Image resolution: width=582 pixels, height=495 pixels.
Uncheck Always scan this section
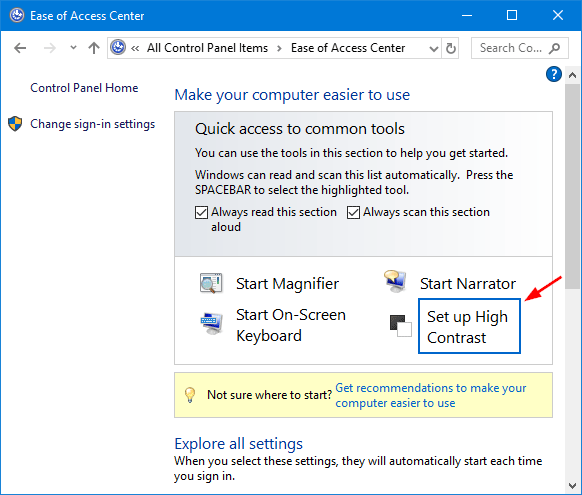(x=353, y=213)
